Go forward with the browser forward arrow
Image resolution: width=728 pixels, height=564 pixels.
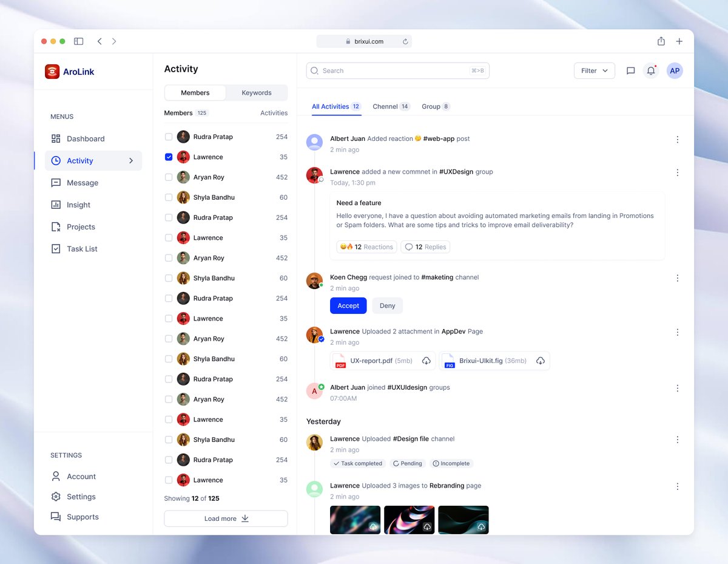click(114, 41)
